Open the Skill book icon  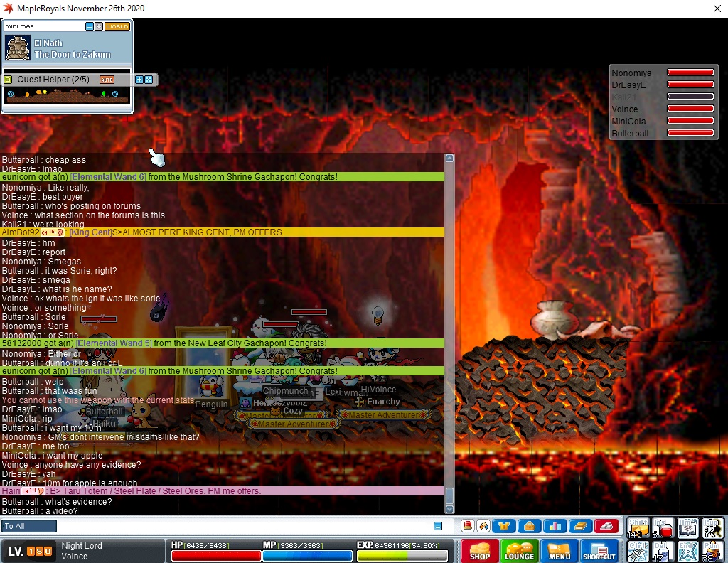coord(580,526)
